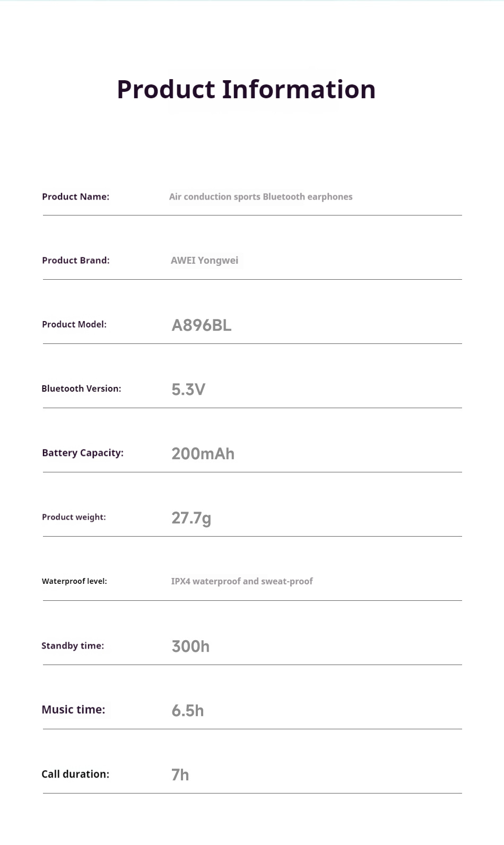This screenshot has height=845, width=504.
Task: Click the Standby time label
Action: click(x=73, y=645)
